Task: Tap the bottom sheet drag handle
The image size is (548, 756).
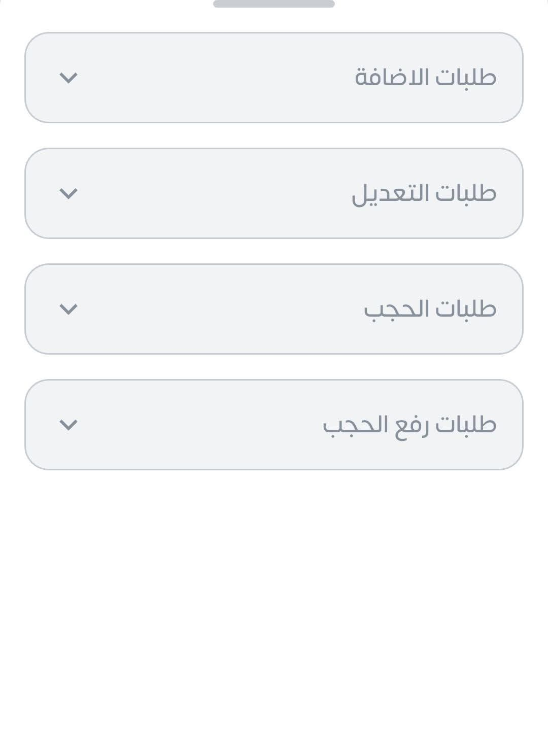Action: (x=274, y=4)
